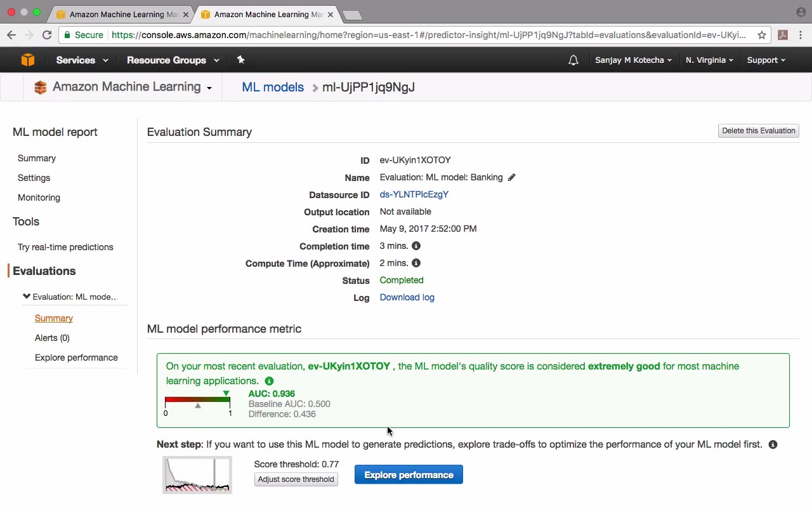Image resolution: width=812 pixels, height=508 pixels.
Task: Open Sanjay M Kotecha account menu
Action: click(x=634, y=60)
